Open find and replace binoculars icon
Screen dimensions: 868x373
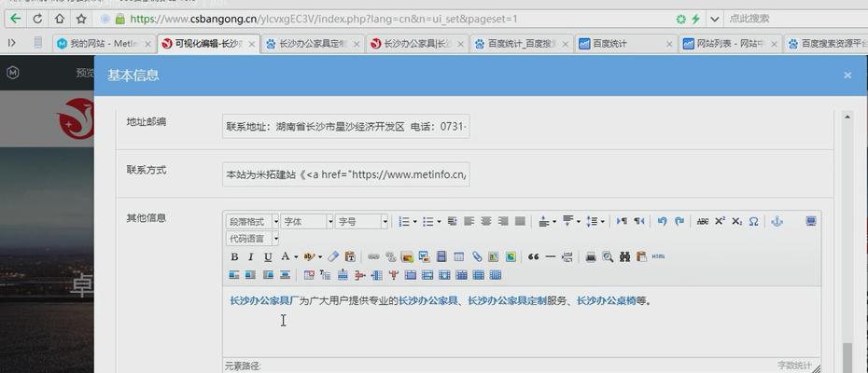(625, 256)
